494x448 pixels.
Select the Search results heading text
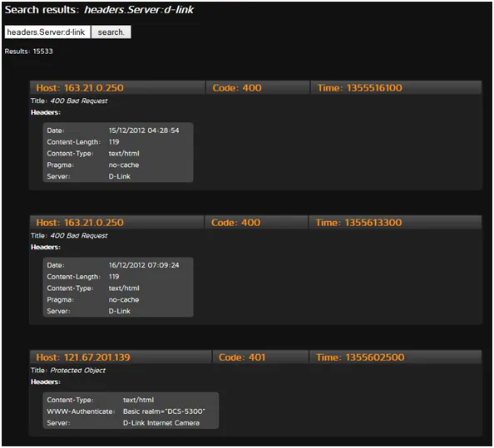coord(99,10)
